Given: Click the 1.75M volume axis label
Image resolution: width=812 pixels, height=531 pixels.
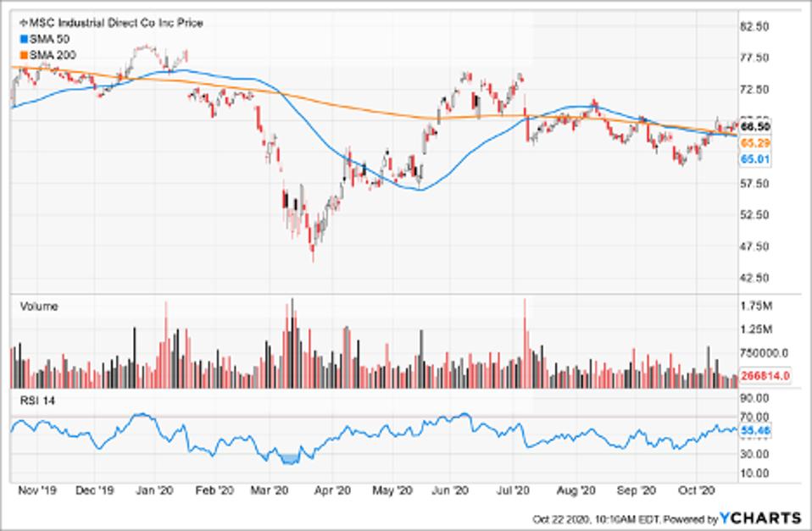Looking at the screenshot, I should point(757,307).
